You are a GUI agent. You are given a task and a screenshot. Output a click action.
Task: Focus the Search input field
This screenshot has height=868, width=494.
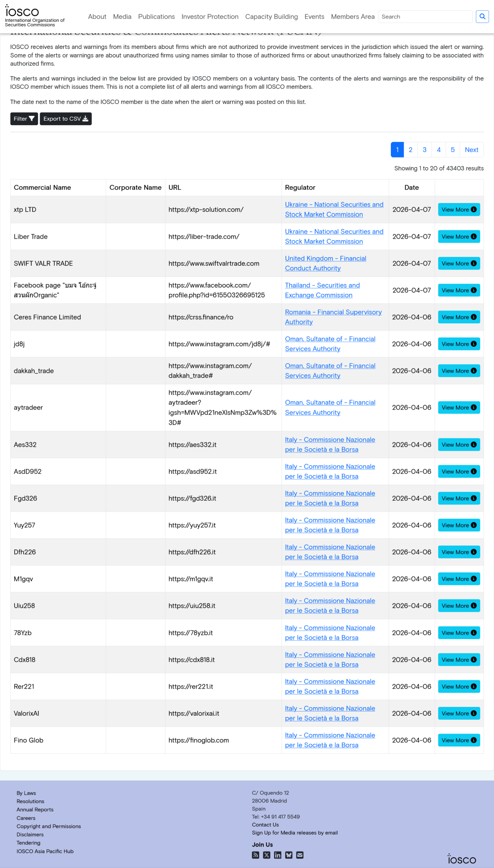pyautogui.click(x=425, y=17)
